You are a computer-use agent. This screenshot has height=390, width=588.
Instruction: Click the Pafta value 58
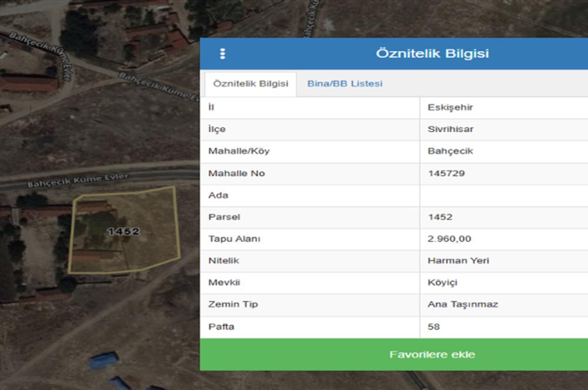pos(434,327)
